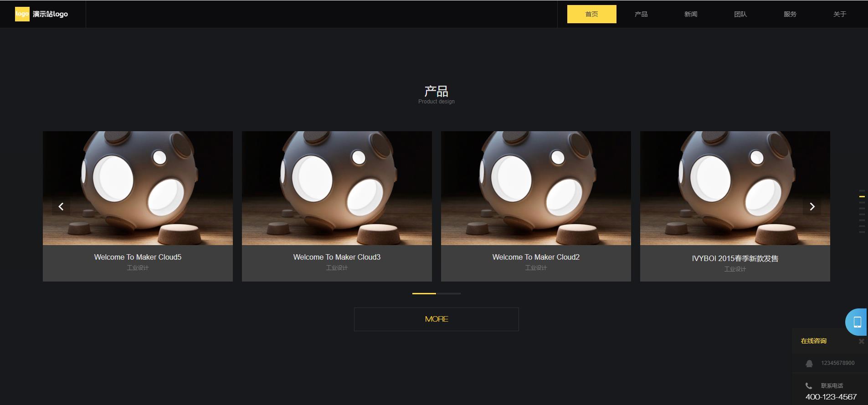868x405 pixels.
Task: Open the blue mobile phone floating icon
Action: tap(857, 322)
